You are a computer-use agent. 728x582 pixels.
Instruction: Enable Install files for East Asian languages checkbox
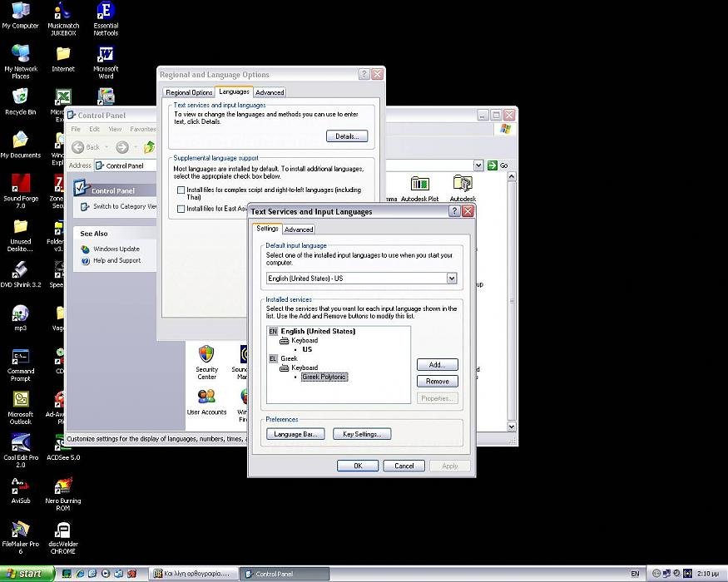(181, 209)
